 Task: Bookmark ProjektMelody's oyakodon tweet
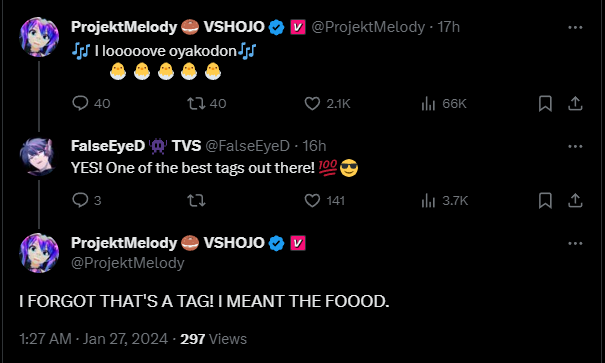[545, 103]
